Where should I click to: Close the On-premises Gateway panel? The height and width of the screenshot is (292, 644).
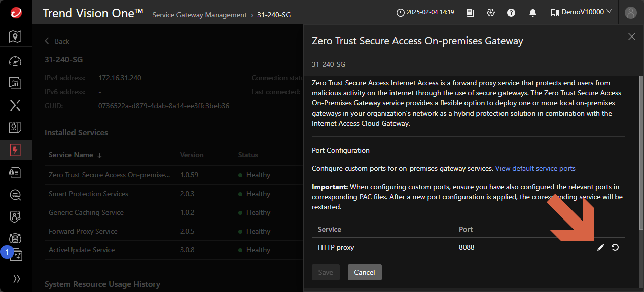click(x=632, y=36)
